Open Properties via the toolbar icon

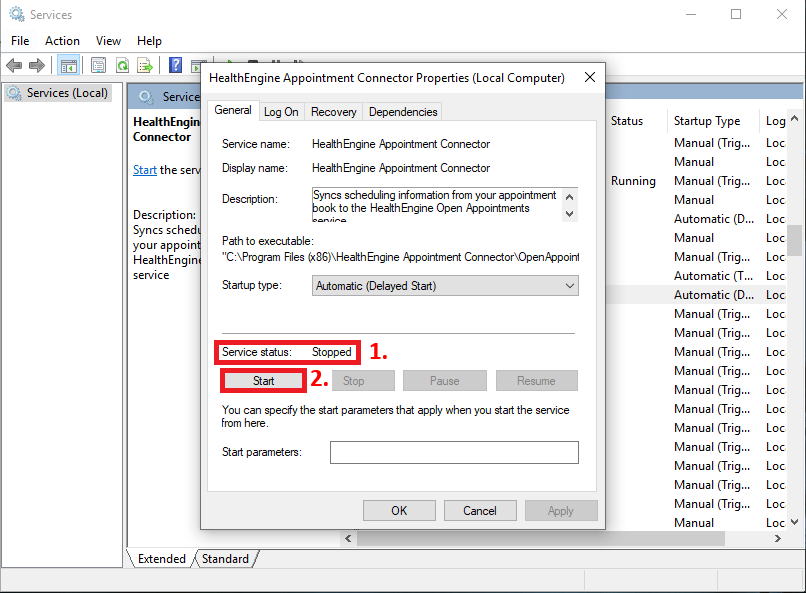pyautogui.click(x=98, y=66)
